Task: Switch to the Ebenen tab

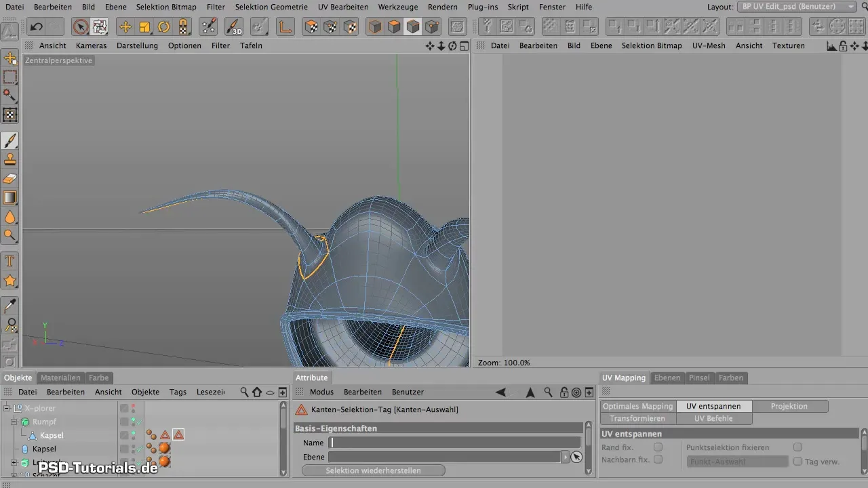Action: [667, 378]
